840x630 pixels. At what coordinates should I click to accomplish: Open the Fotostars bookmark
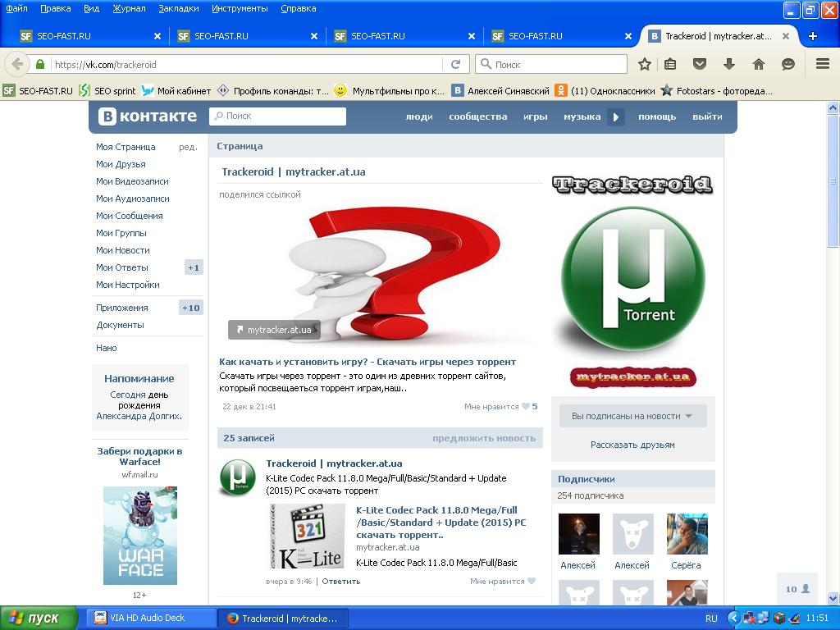point(716,90)
